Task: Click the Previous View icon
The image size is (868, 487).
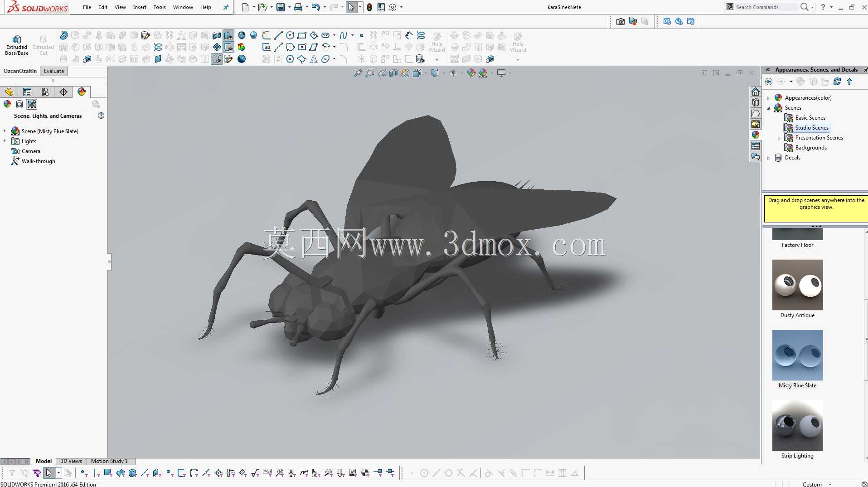Action: click(x=382, y=73)
